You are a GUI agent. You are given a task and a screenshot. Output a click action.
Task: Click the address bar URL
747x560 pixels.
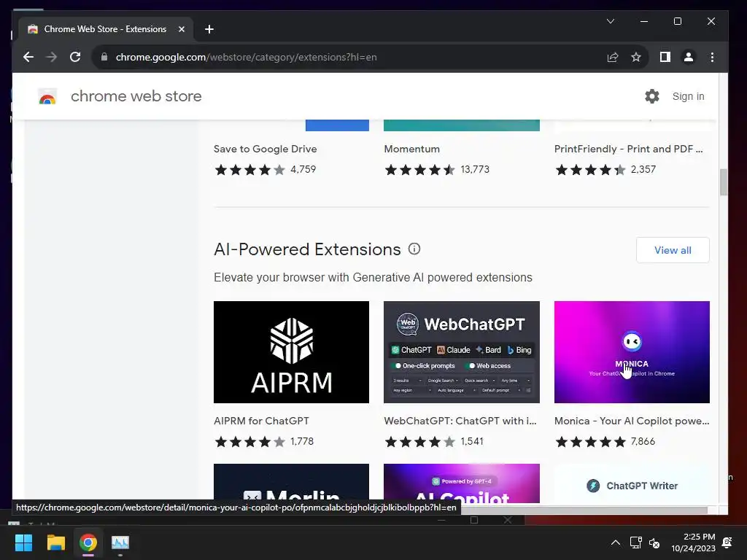[x=247, y=57]
